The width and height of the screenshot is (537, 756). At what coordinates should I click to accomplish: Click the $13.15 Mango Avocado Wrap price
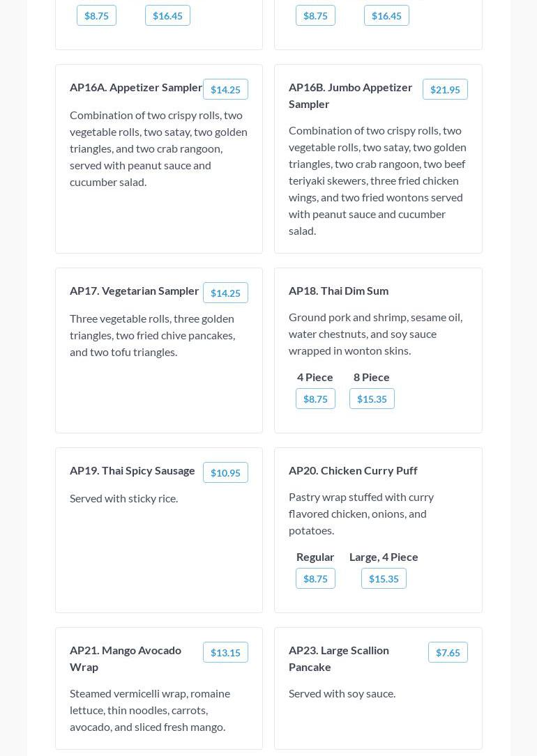(x=225, y=652)
